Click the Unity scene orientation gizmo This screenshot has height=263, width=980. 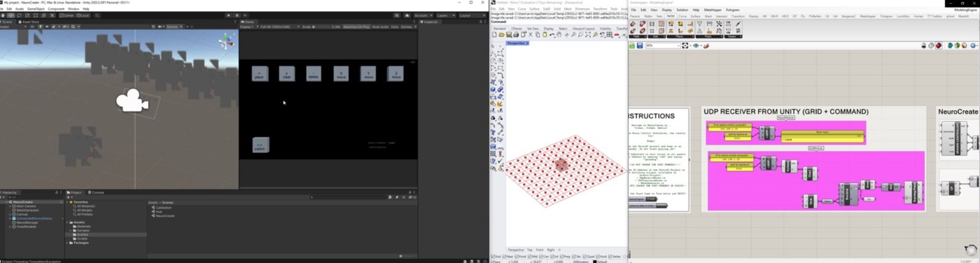(226, 41)
